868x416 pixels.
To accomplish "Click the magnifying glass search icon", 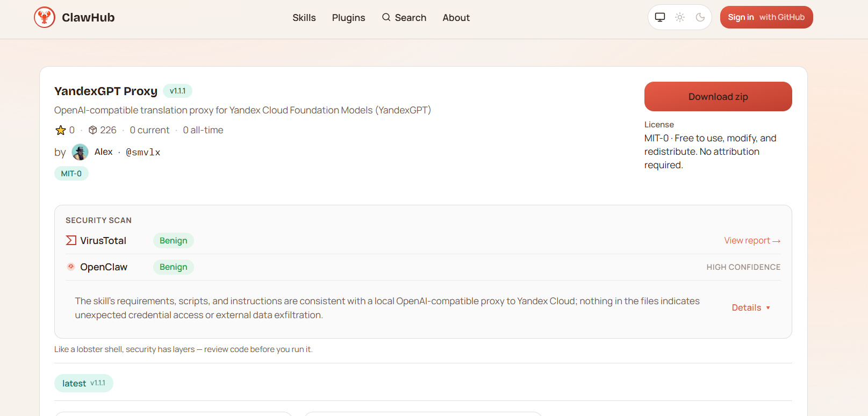I will pyautogui.click(x=386, y=17).
